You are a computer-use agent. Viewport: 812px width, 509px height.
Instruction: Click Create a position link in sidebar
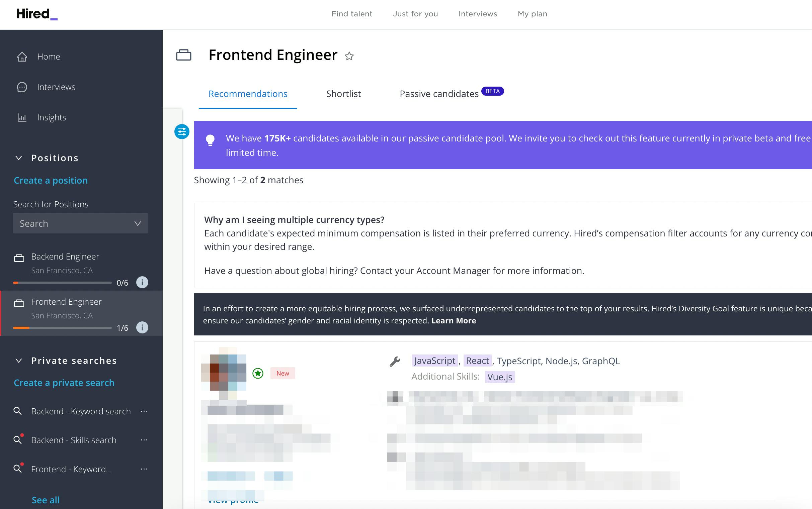click(51, 181)
